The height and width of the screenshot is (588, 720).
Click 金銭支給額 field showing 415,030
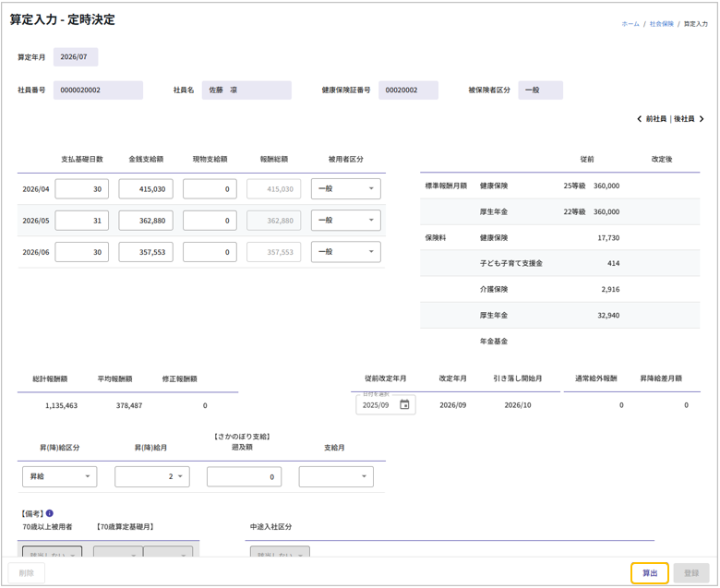coord(146,188)
